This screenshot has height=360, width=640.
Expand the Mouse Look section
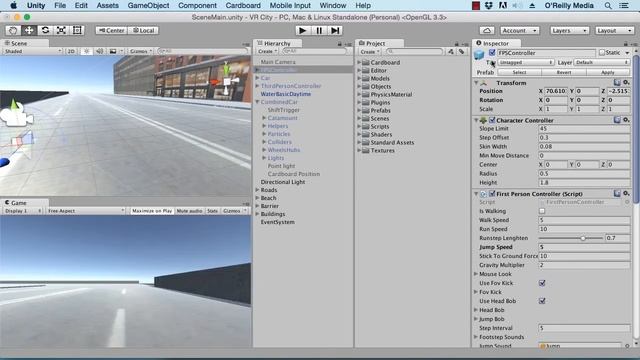pos(476,274)
